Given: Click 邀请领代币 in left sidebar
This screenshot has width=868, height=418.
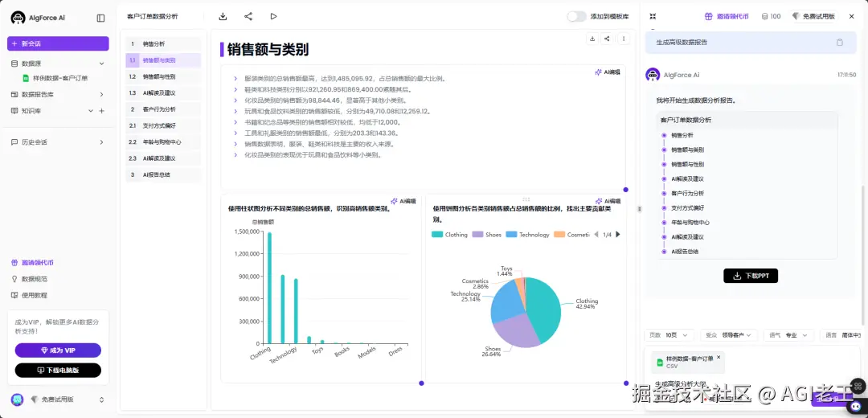Looking at the screenshot, I should point(32,263).
